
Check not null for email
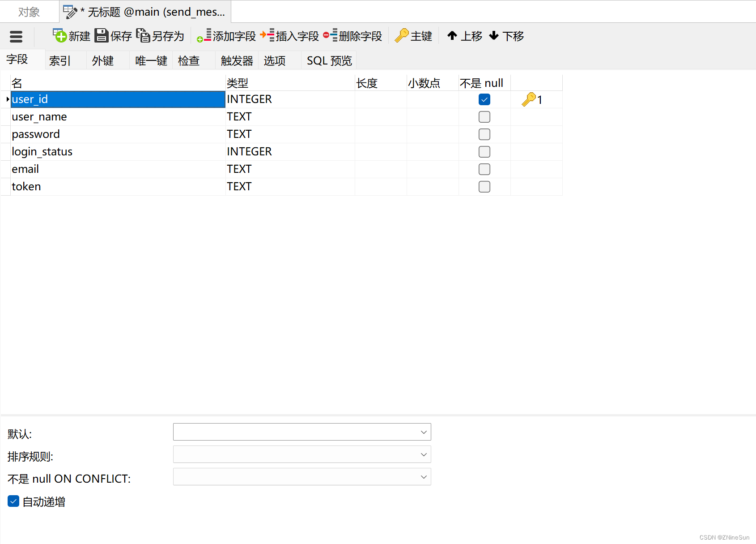point(484,169)
